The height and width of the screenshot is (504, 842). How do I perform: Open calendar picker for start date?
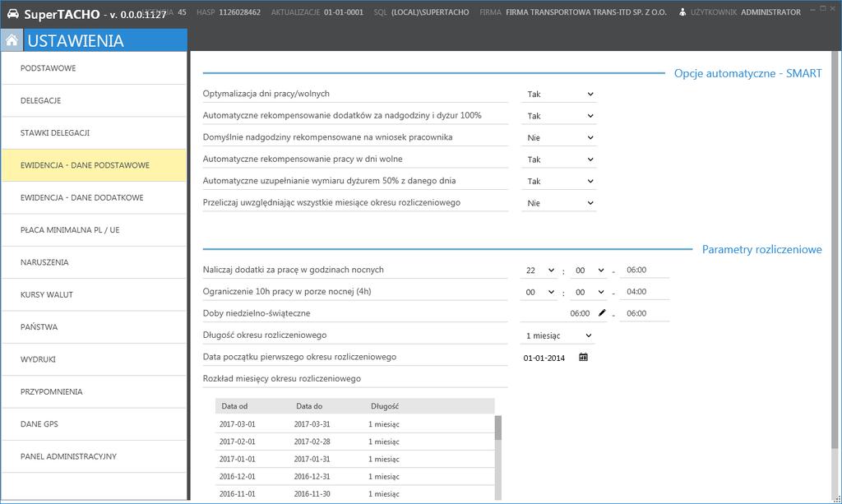[583, 357]
